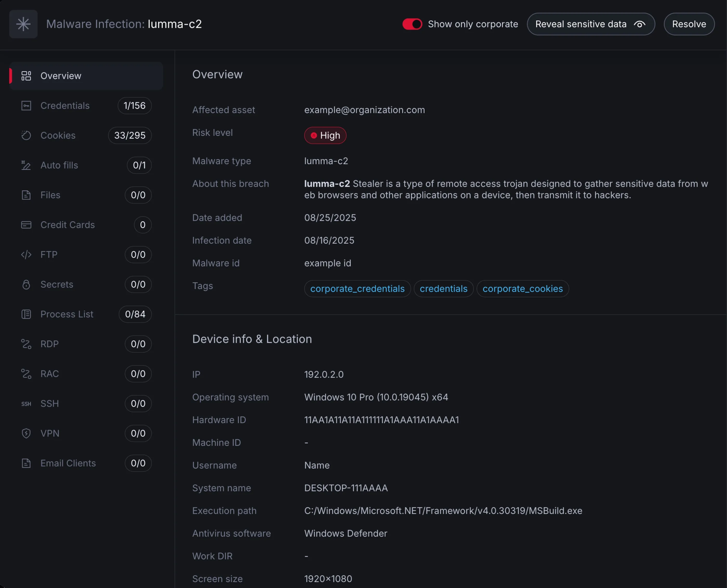Click the Files 0/0 count badge
This screenshot has width=727, height=588.
click(138, 195)
